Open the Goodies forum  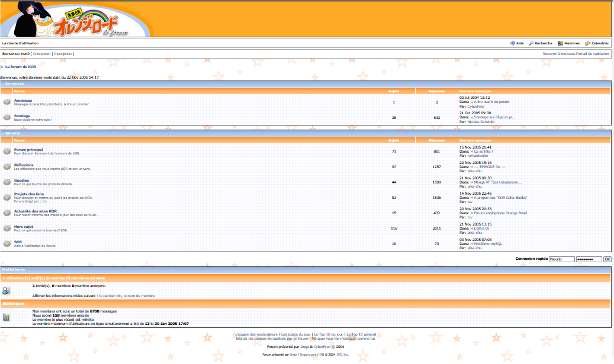click(x=21, y=181)
